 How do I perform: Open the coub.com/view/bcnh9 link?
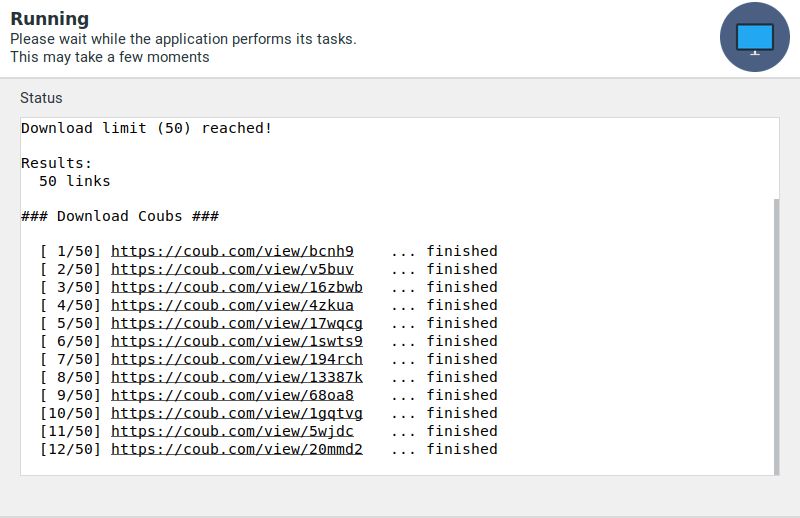pos(232,251)
